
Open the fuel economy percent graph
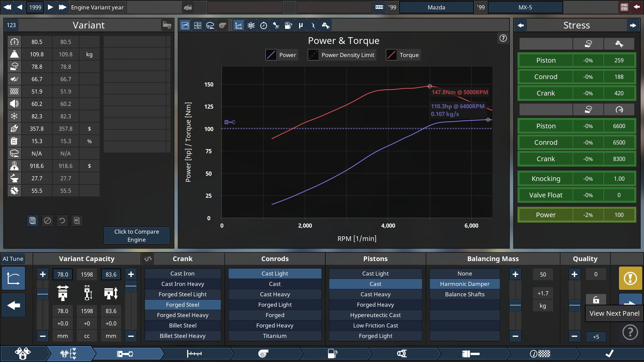coord(288,25)
